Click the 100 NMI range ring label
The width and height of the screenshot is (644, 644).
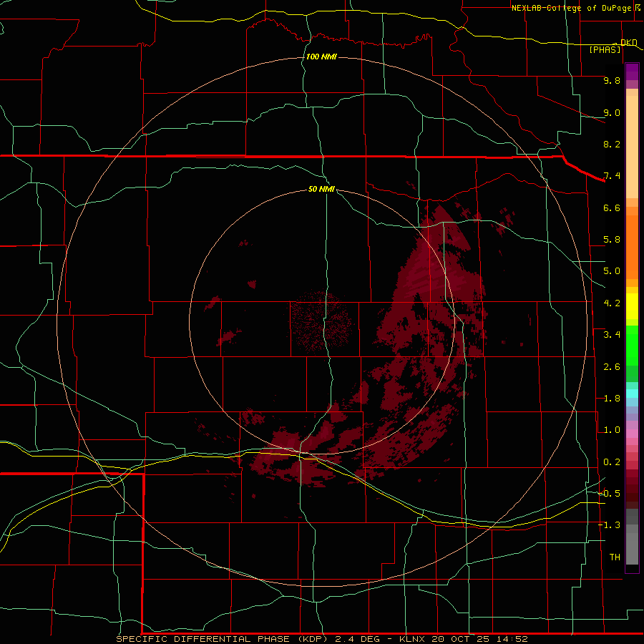tap(321, 57)
